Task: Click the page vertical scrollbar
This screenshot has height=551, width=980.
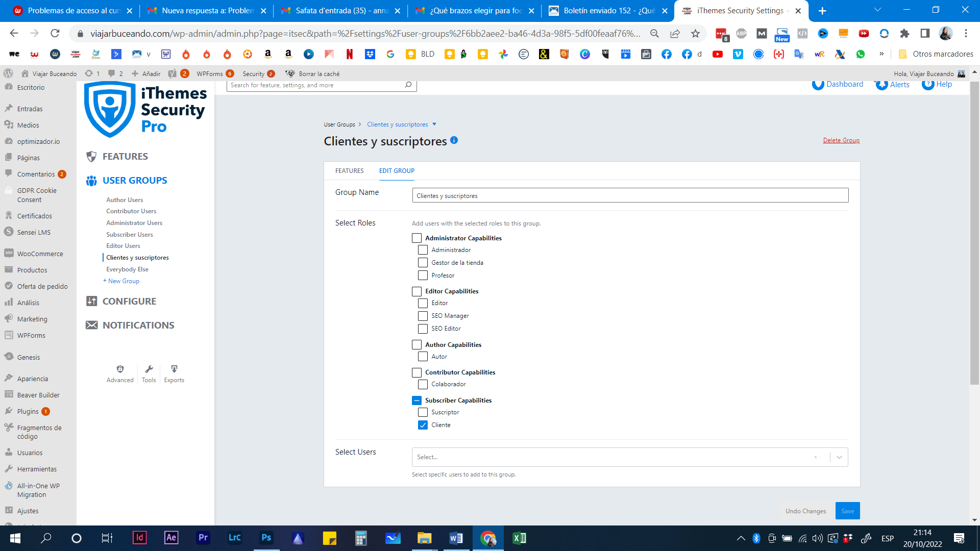Action: coord(974,232)
